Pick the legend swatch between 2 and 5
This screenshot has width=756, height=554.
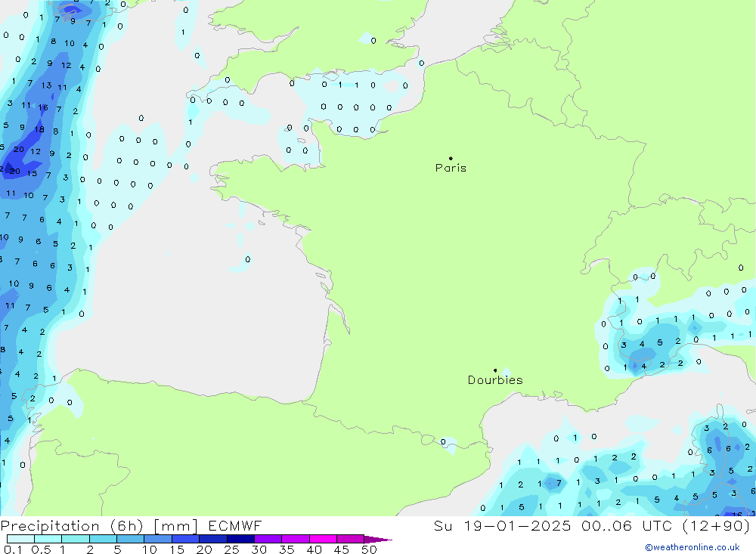point(103,540)
